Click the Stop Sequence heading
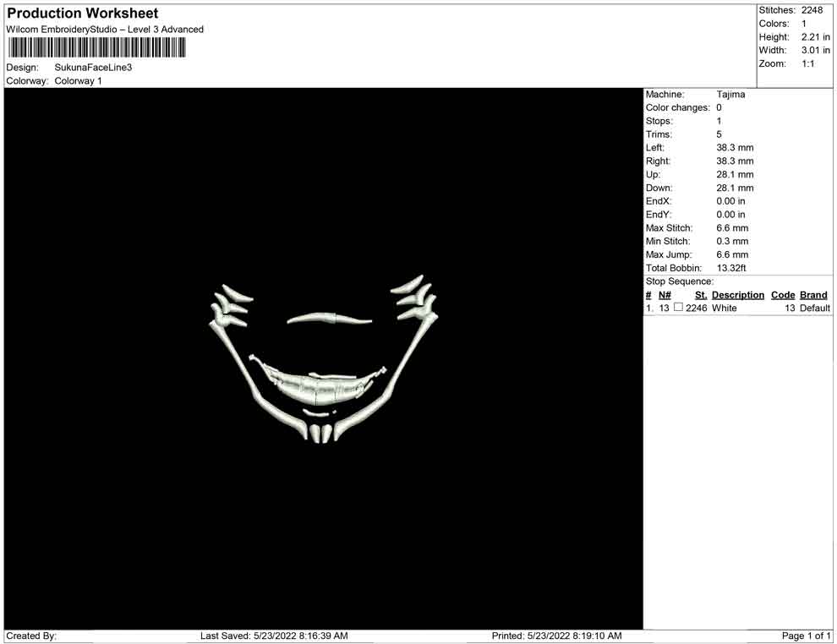This screenshot has height=644, width=837. coord(680,281)
